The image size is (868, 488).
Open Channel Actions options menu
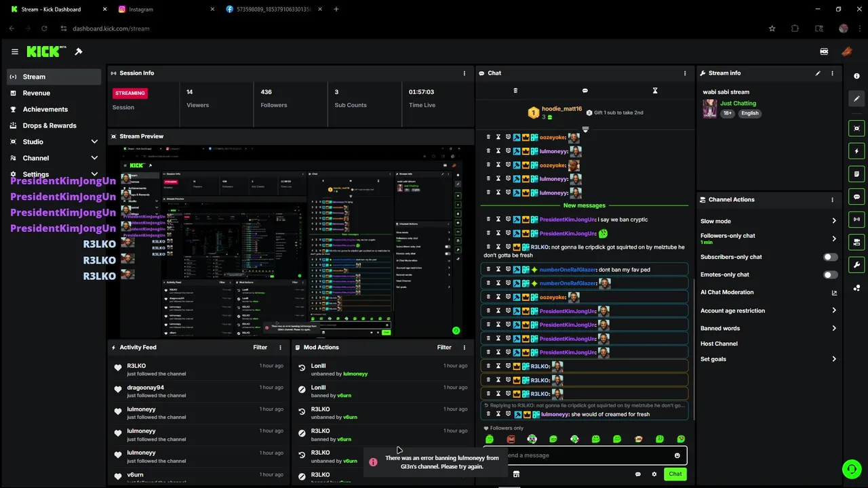832,200
